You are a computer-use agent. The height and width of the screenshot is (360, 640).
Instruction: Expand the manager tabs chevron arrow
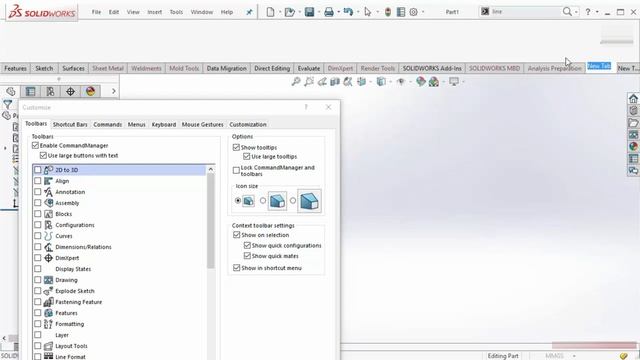(x=113, y=91)
